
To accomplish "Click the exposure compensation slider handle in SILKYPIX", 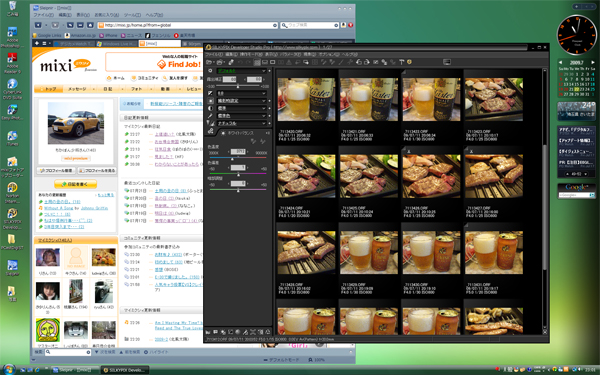I will pyautogui.click(x=238, y=86).
